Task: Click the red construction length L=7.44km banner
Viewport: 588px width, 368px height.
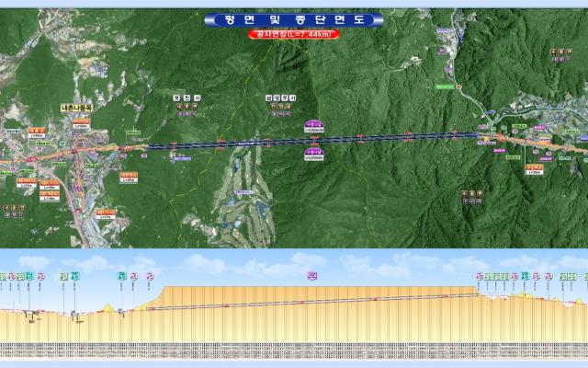Action: point(294,34)
